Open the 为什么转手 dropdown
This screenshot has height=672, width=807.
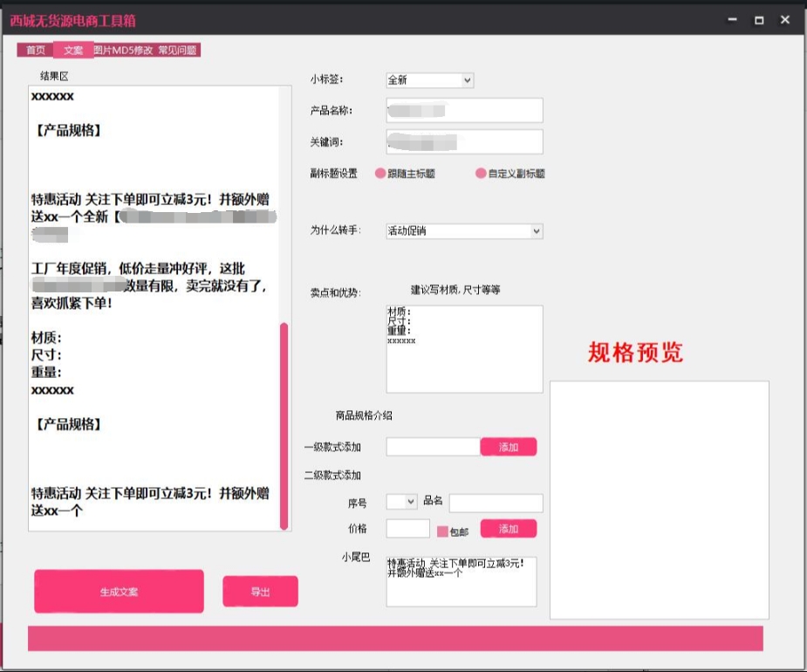point(464,230)
